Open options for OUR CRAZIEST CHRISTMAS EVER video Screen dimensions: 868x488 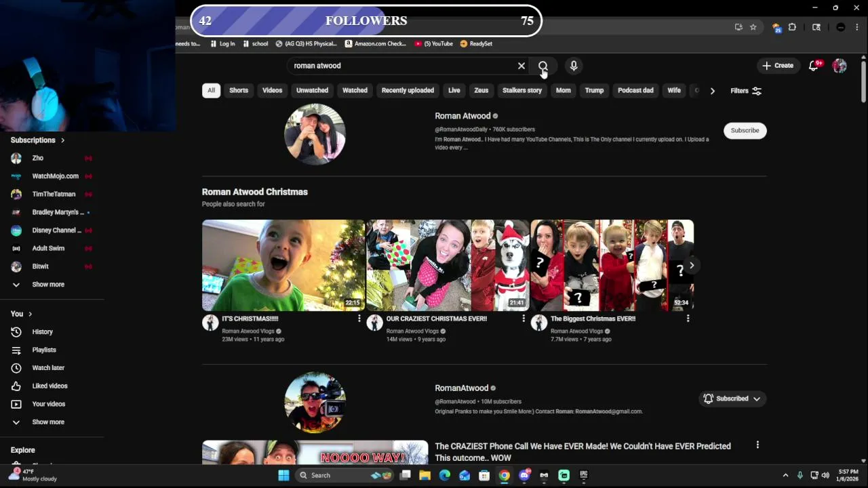tap(524, 319)
